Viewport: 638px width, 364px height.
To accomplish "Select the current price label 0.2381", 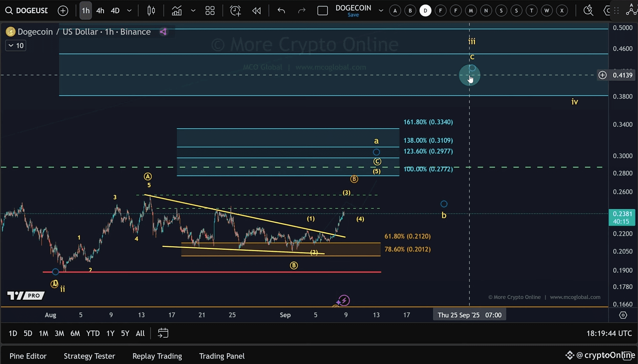I will 622,218.
